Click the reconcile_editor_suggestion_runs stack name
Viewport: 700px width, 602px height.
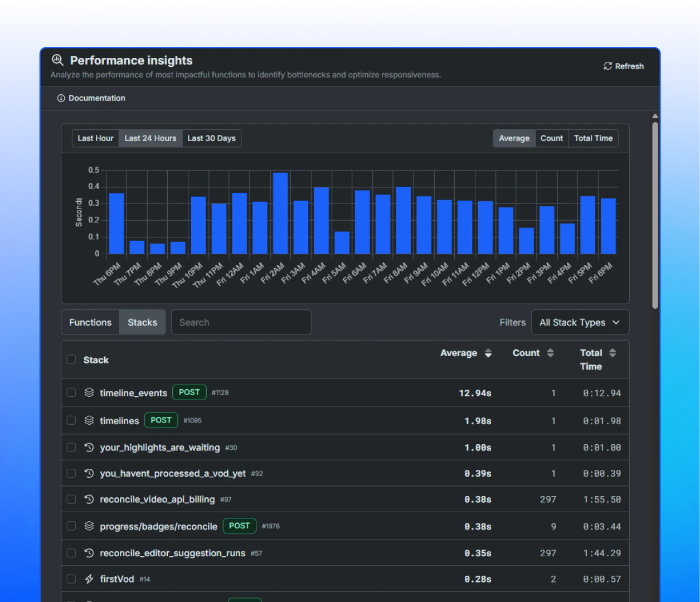(173, 554)
